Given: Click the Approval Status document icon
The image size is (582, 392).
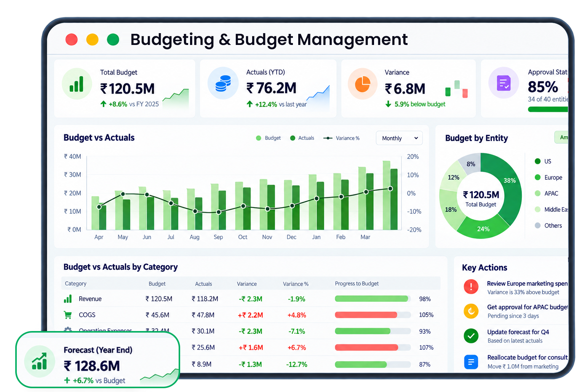Looking at the screenshot, I should coord(504,83).
